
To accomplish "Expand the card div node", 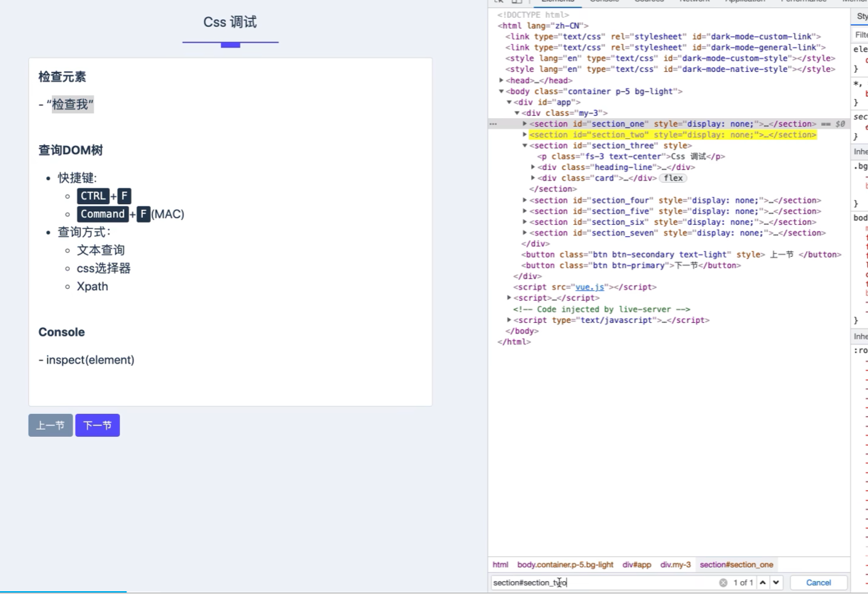I will tap(532, 178).
